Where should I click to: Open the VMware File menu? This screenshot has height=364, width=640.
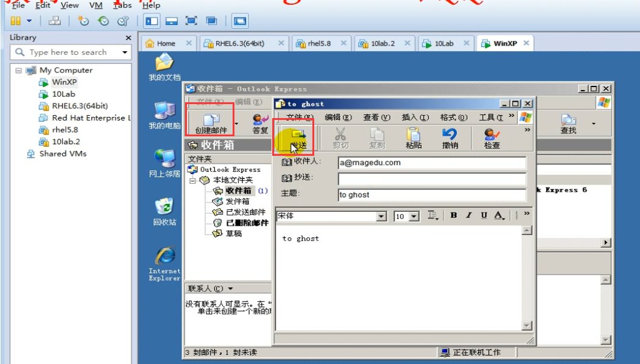pyautogui.click(x=18, y=5)
